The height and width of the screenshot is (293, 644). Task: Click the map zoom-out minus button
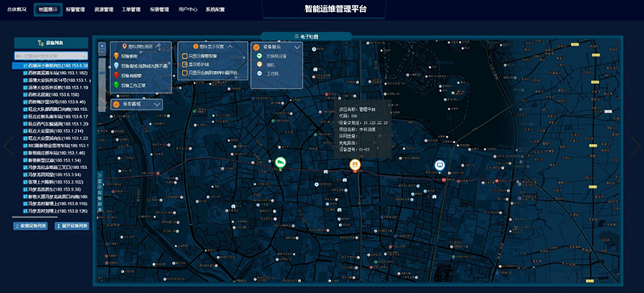[102, 52]
